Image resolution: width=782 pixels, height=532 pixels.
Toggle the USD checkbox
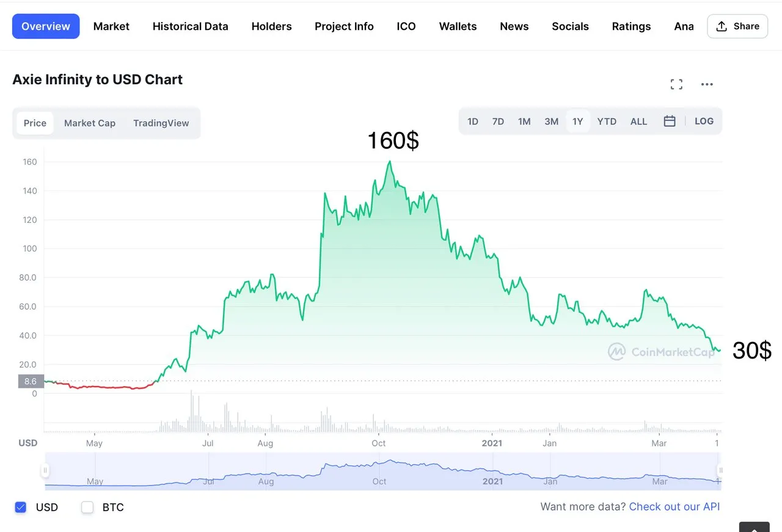(x=21, y=507)
